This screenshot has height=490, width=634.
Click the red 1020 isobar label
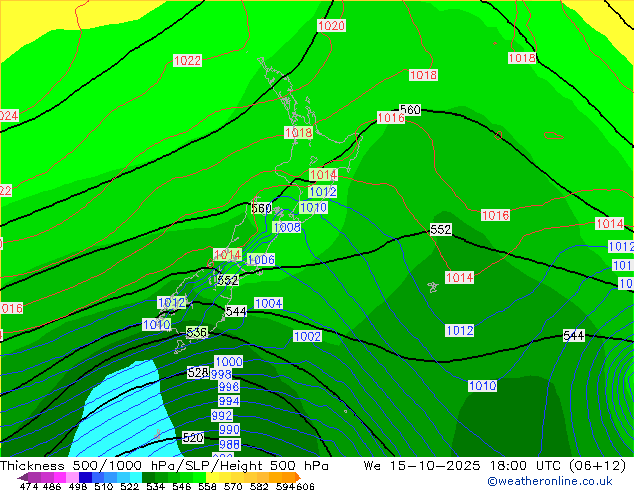coord(331,25)
